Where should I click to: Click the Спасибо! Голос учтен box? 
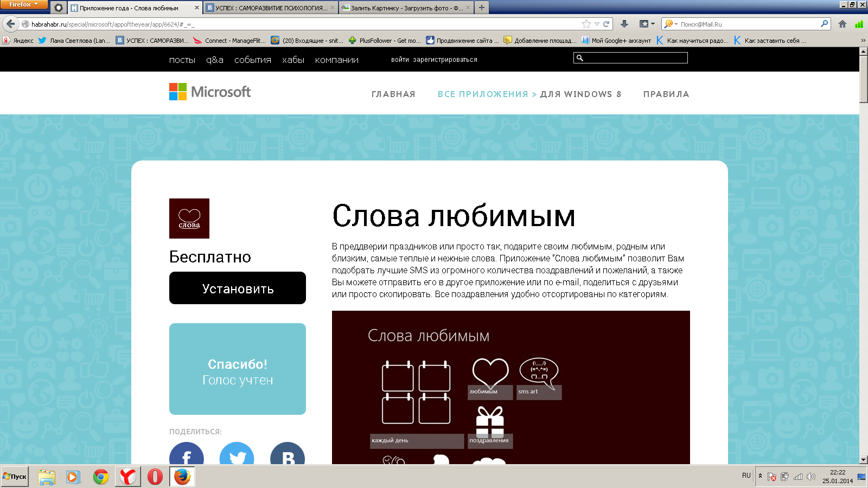(x=238, y=369)
